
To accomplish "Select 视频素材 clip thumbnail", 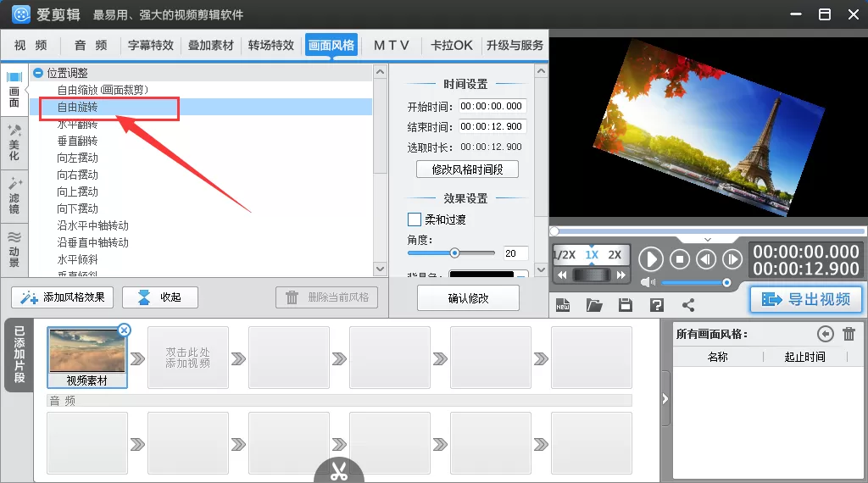I will (x=87, y=358).
